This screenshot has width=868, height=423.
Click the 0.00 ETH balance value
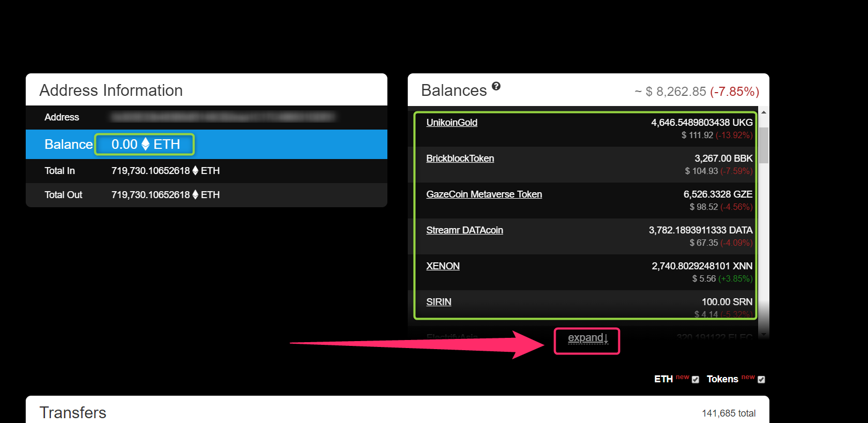tap(145, 145)
